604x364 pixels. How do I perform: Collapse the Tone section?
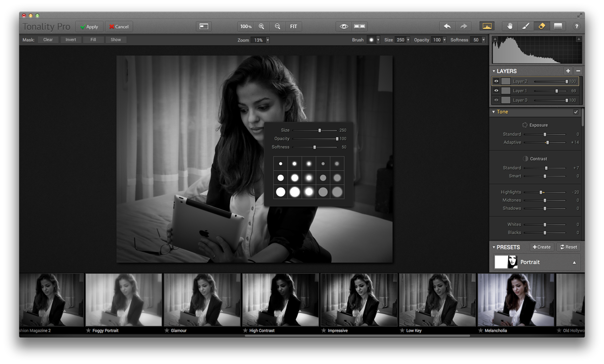coord(494,112)
